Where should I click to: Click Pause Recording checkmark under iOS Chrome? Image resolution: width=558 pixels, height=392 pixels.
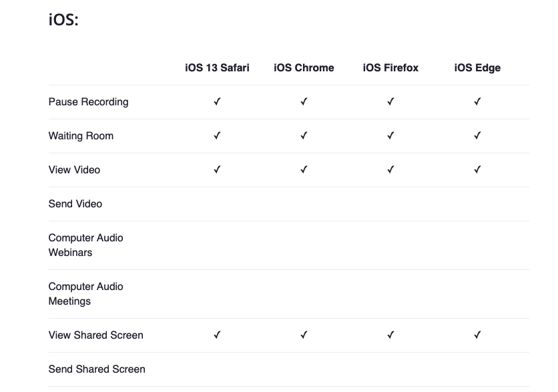tap(304, 102)
